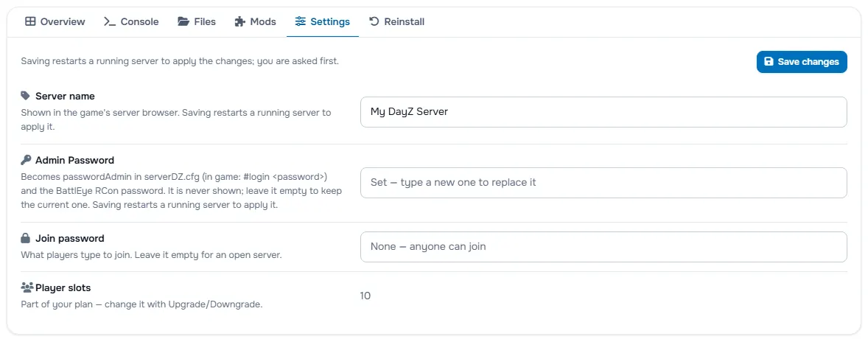Image resolution: width=868 pixels, height=342 pixels.
Task: Click the padlock icon beside Join password
Action: [x=26, y=239]
